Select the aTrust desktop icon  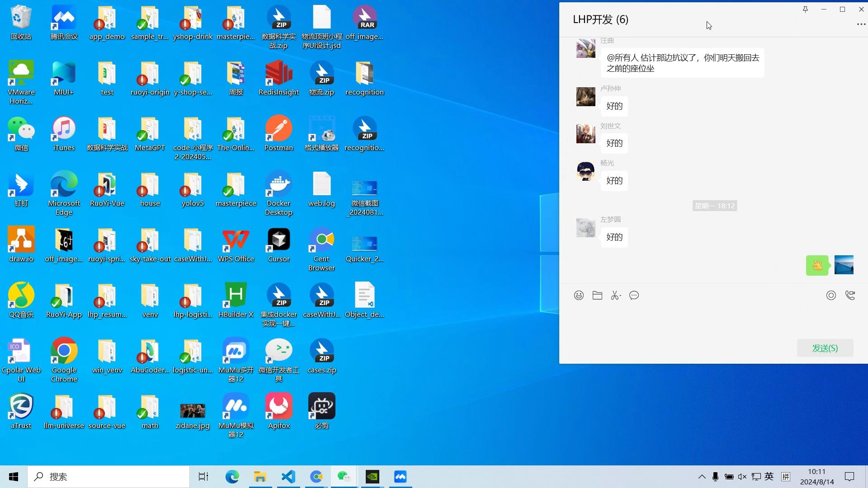click(x=21, y=412)
